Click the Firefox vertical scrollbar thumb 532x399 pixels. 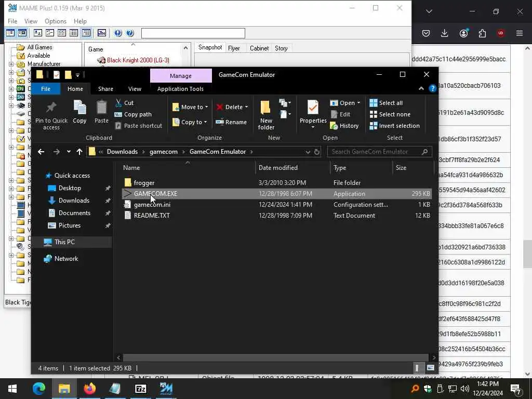527,255
